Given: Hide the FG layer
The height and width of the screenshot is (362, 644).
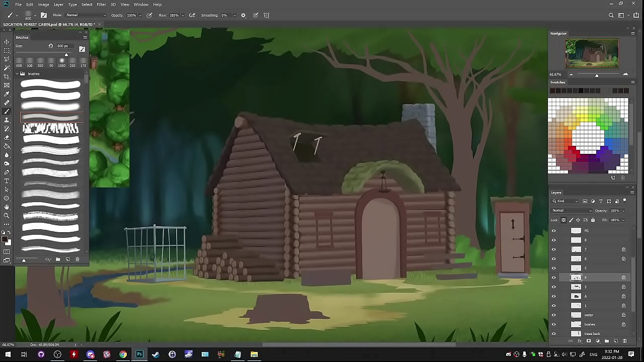Looking at the screenshot, I should (x=554, y=231).
